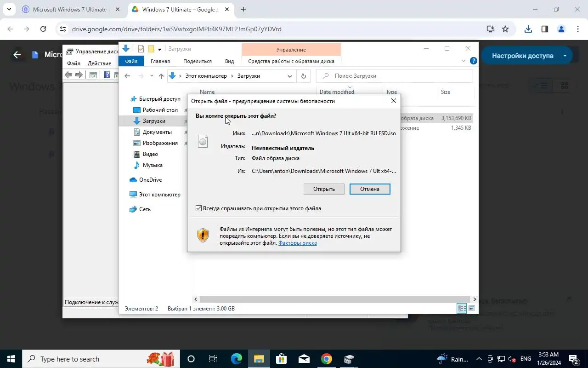
Task: Switch Explorer to details view icon
Action: pos(462,309)
